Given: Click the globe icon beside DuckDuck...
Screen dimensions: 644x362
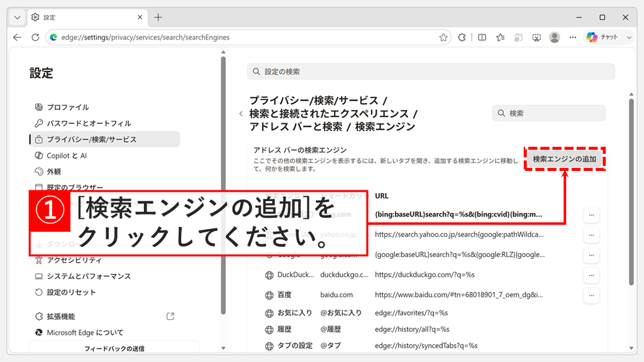Looking at the screenshot, I should (269, 275).
